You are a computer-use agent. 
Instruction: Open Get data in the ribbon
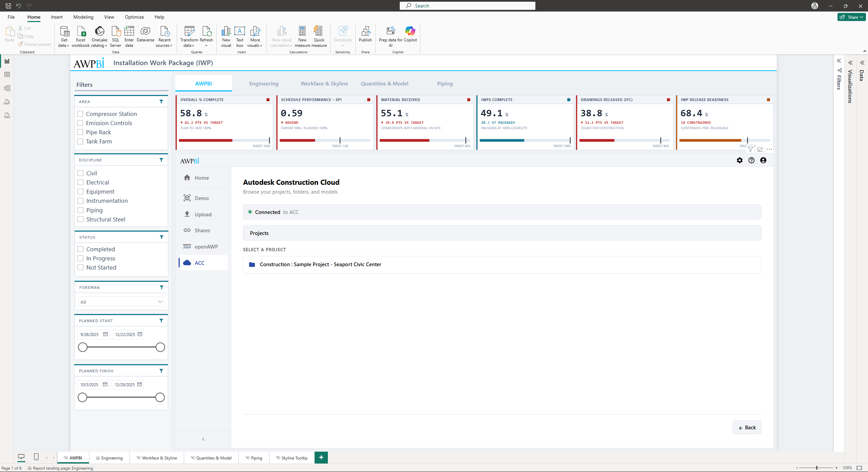[64, 37]
